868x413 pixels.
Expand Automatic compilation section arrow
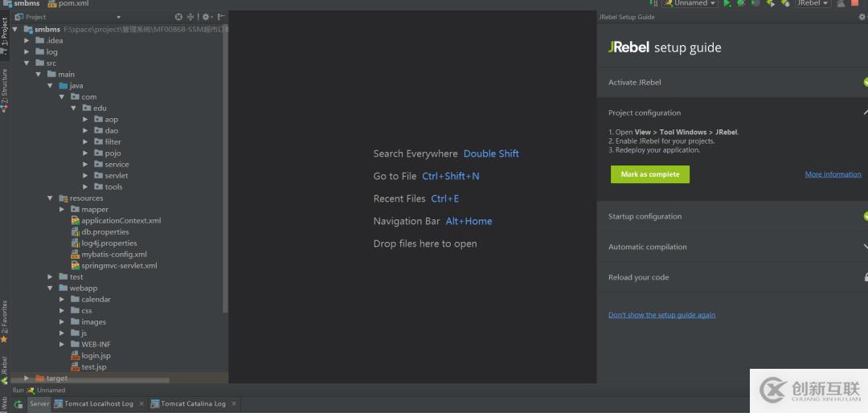[865, 247]
